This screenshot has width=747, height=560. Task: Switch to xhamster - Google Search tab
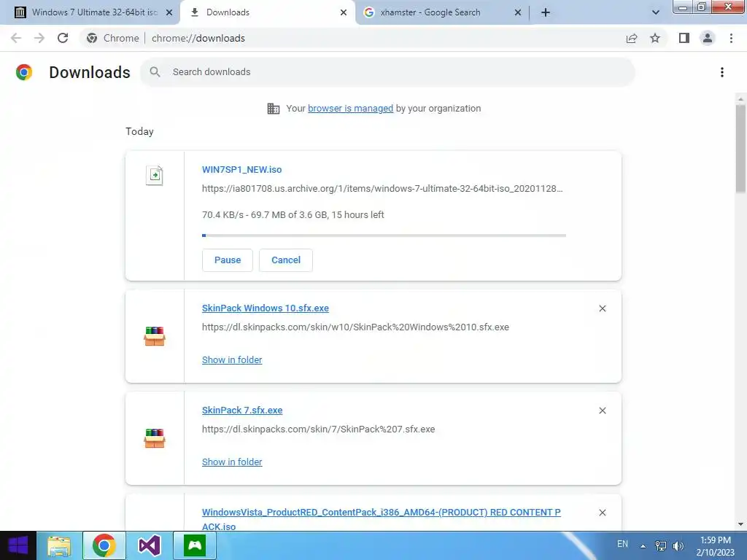pyautogui.click(x=442, y=12)
